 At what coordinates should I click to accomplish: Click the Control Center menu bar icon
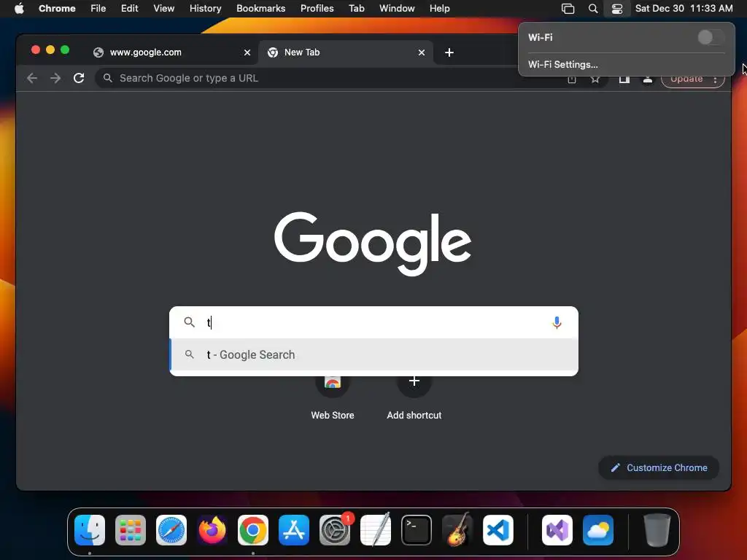click(x=617, y=9)
